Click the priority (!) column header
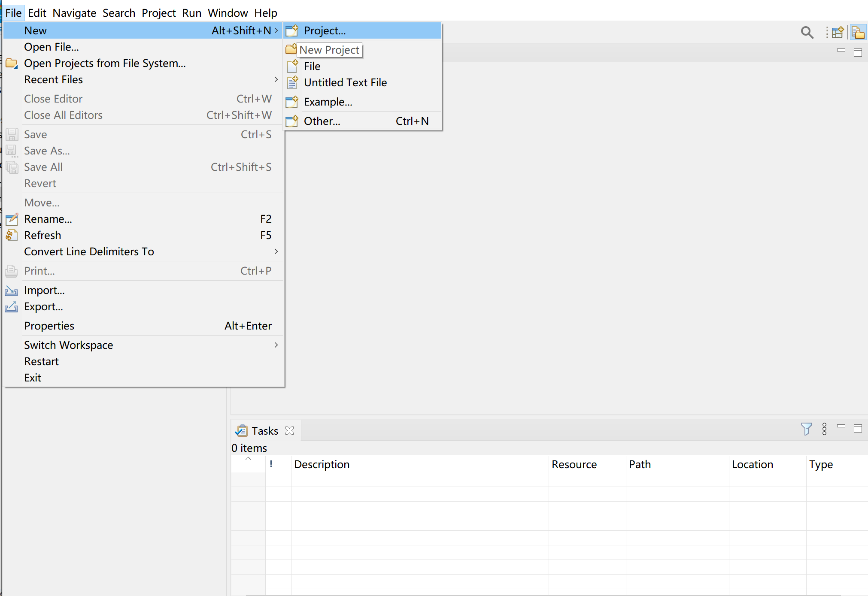868x596 pixels. pos(278,464)
